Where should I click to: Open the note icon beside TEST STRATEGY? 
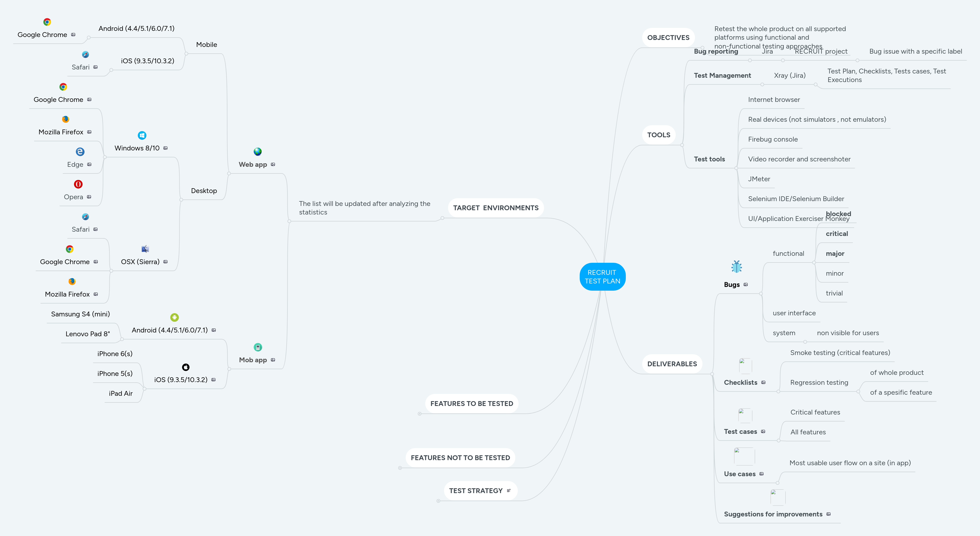click(509, 491)
